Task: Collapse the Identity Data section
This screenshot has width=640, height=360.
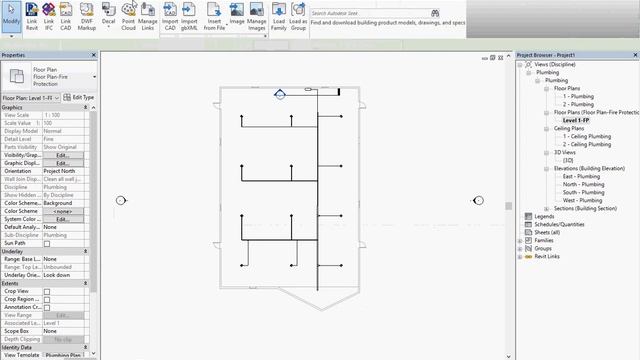Action: click(85, 347)
